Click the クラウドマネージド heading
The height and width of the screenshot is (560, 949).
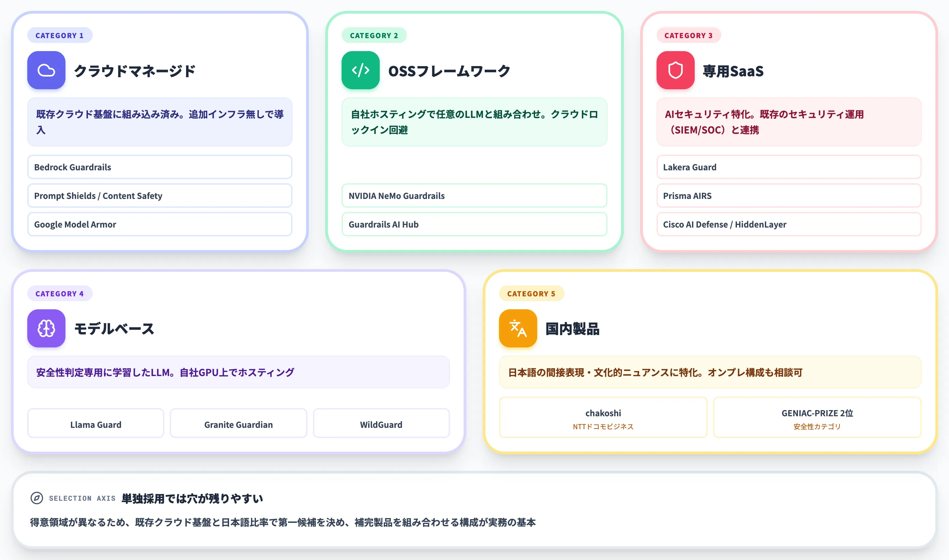[x=135, y=71]
